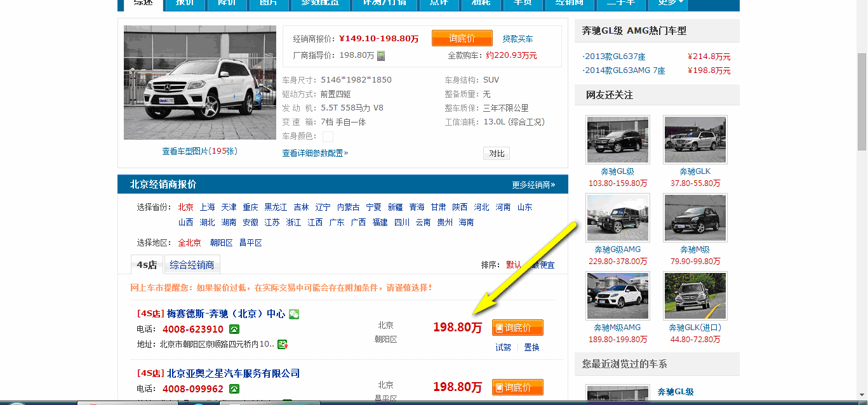Click the 奔驰G级AMG text link
The image size is (868, 405).
coord(618,249)
